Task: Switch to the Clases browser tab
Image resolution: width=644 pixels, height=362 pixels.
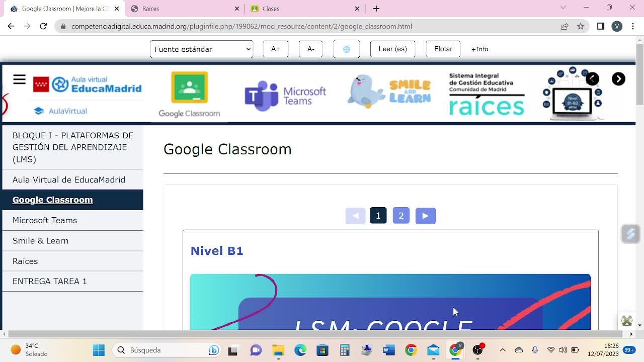Action: (306, 9)
